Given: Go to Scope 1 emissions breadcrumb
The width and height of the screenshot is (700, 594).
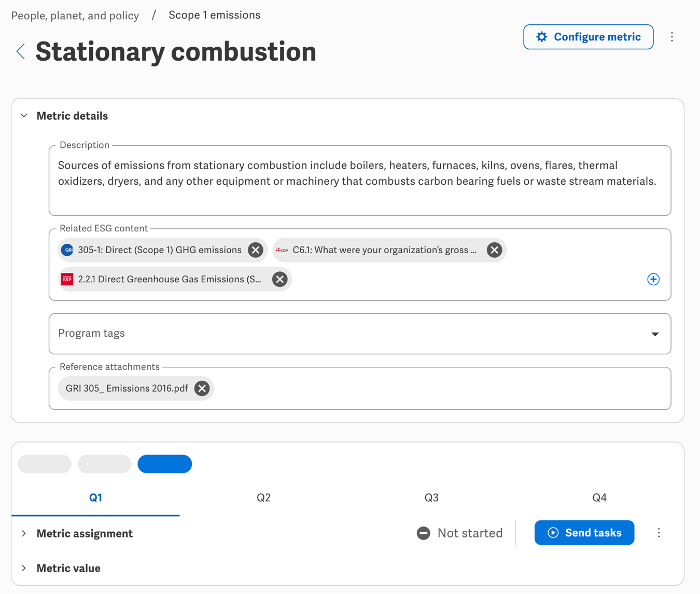Looking at the screenshot, I should [214, 15].
